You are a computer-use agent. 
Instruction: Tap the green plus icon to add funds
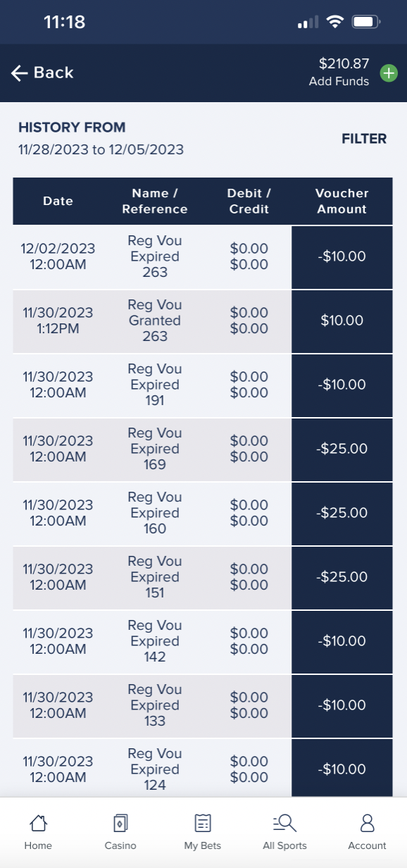389,73
